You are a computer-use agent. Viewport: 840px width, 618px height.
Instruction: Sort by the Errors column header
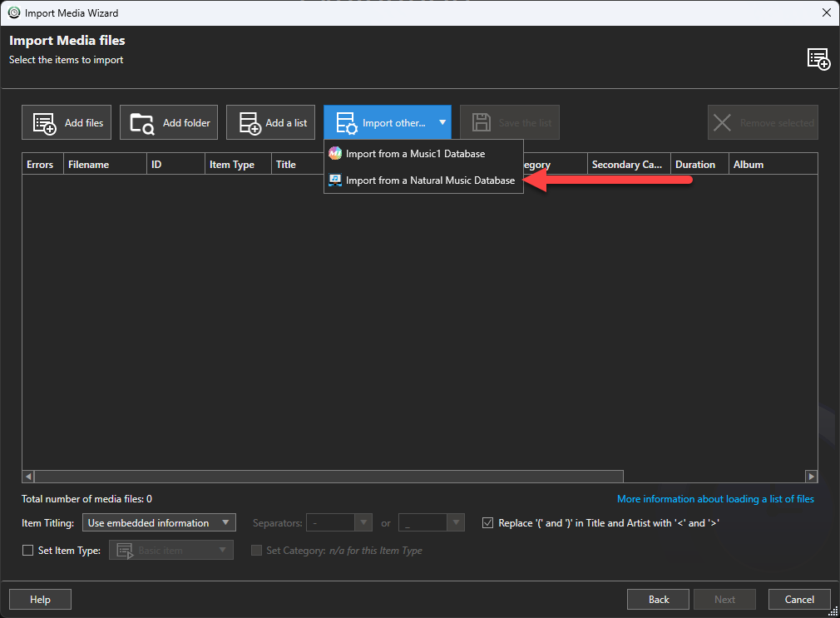43,164
